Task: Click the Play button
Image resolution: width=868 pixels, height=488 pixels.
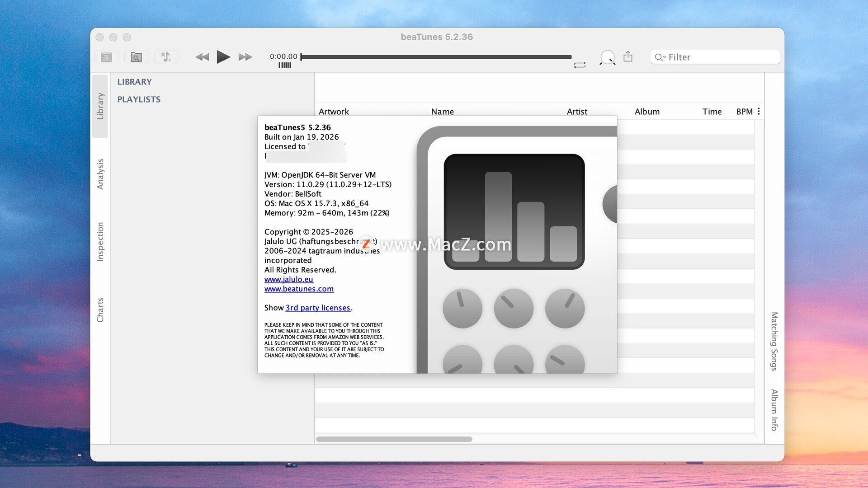Action: coord(223,57)
